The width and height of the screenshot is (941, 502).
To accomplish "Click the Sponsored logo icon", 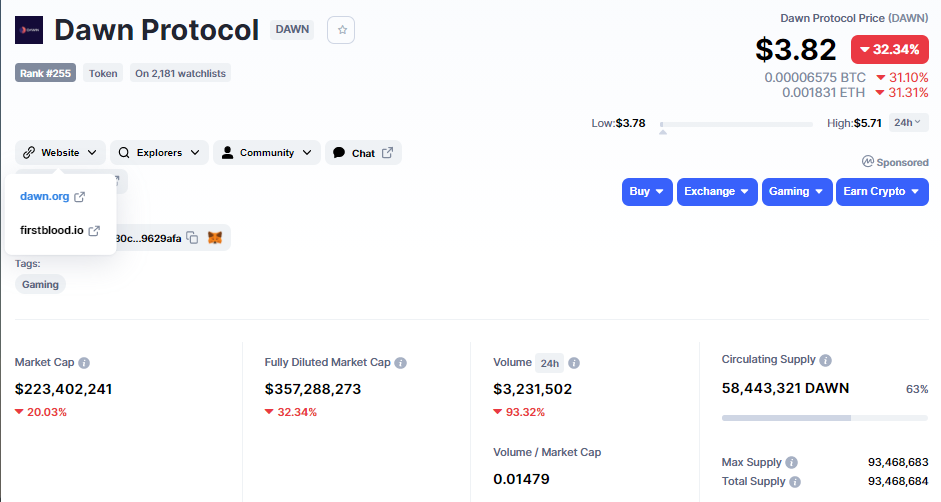I will 868,162.
